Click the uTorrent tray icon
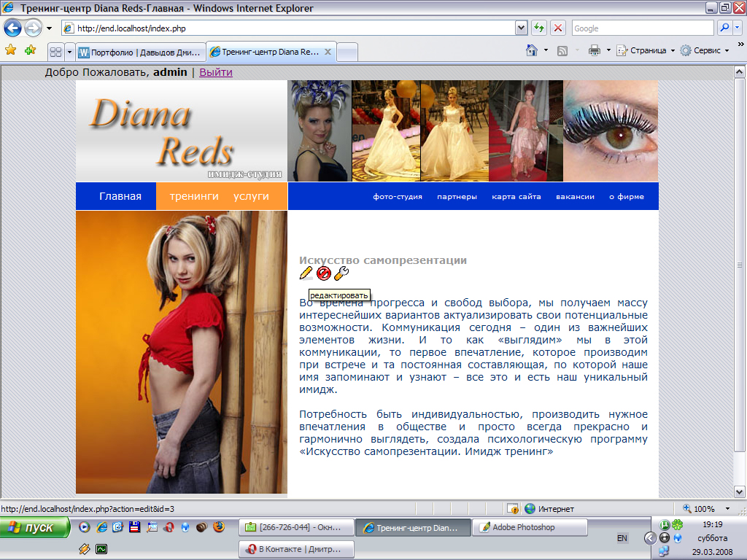The height and width of the screenshot is (560, 747). coord(664,525)
